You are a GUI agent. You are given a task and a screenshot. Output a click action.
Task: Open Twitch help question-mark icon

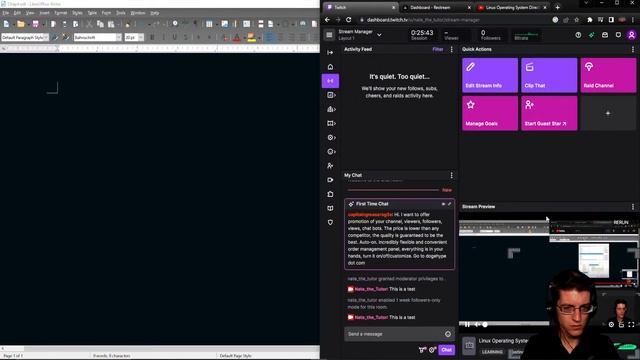pyautogui.click(x=578, y=35)
